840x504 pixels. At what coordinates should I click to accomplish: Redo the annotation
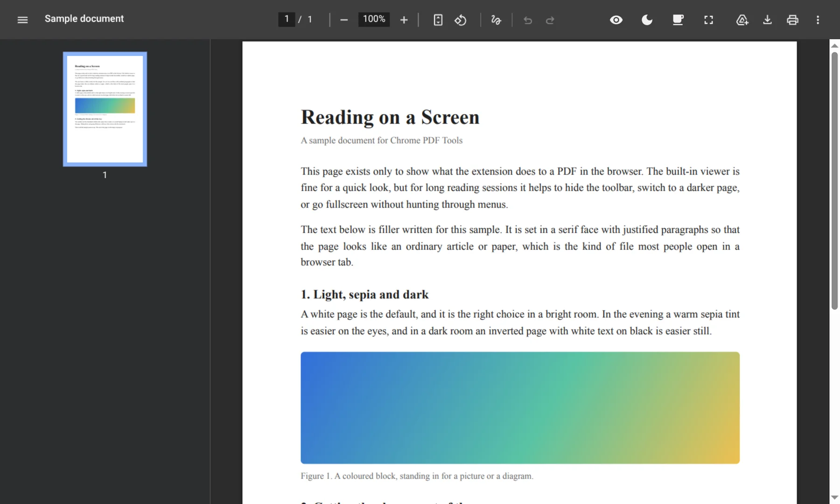pos(550,20)
